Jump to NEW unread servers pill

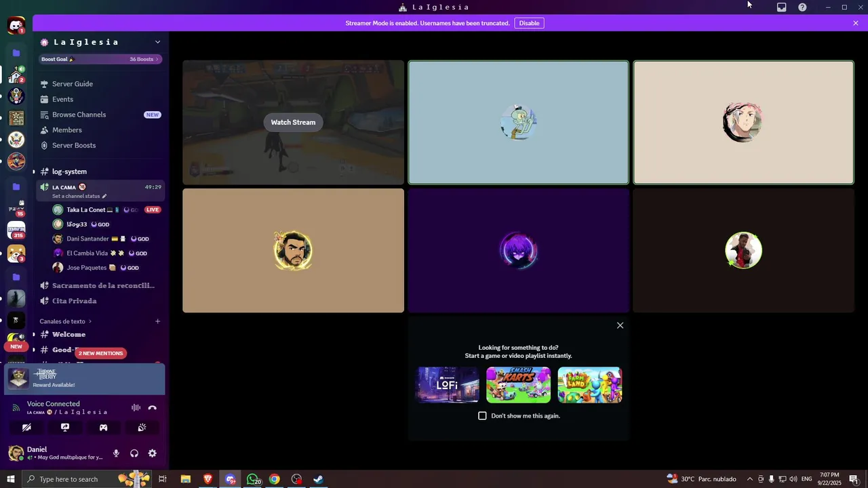(16, 346)
